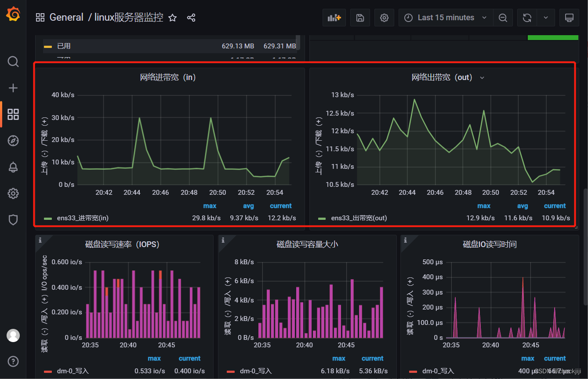This screenshot has height=379, width=588.
Task: Open dashboard settings via gear icon
Action: pyautogui.click(x=384, y=18)
